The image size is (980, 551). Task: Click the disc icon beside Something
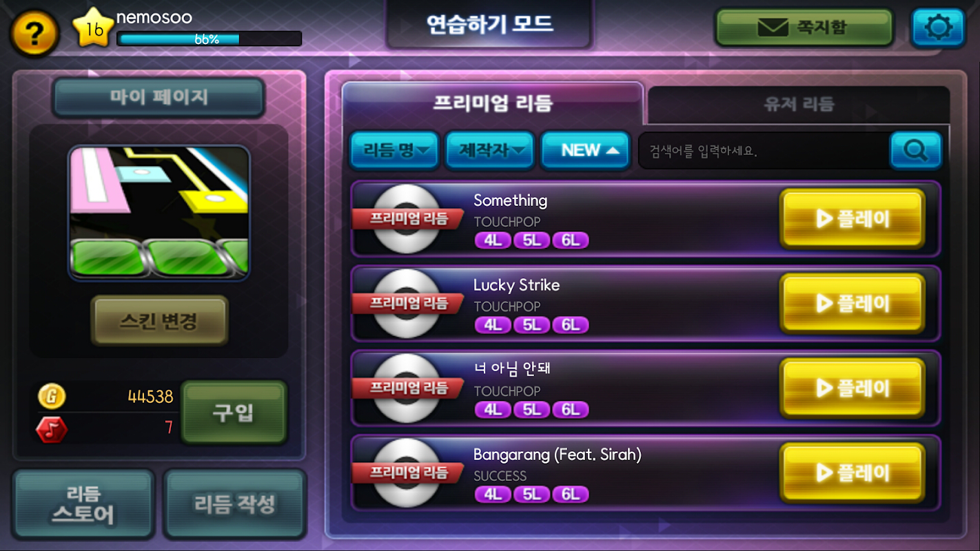click(406, 218)
